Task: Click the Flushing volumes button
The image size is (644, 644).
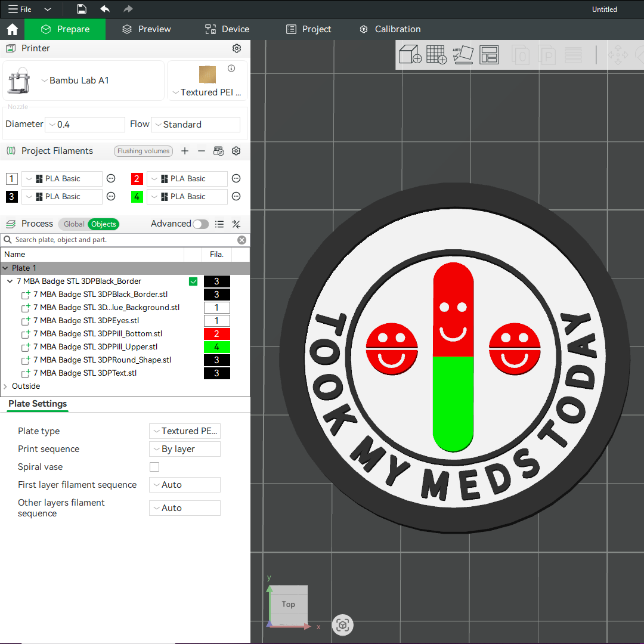Action: pos(143,151)
